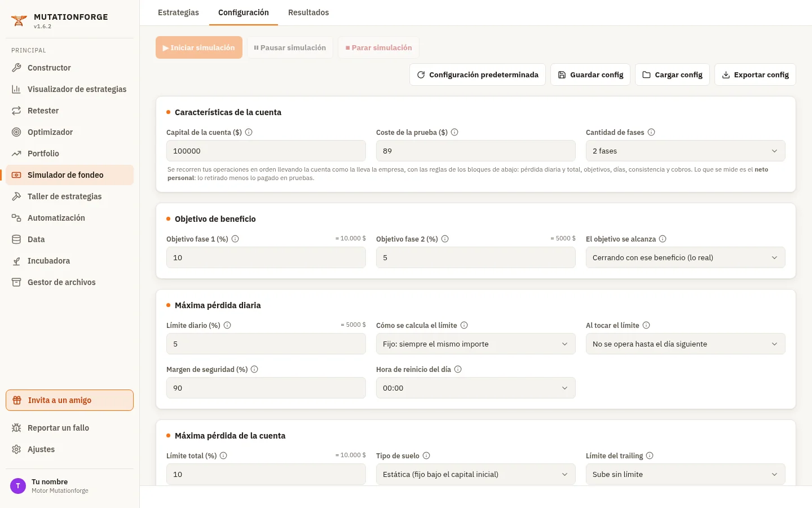The image size is (812, 508).
Task: Click Invita a un amigo button
Action: (x=70, y=400)
